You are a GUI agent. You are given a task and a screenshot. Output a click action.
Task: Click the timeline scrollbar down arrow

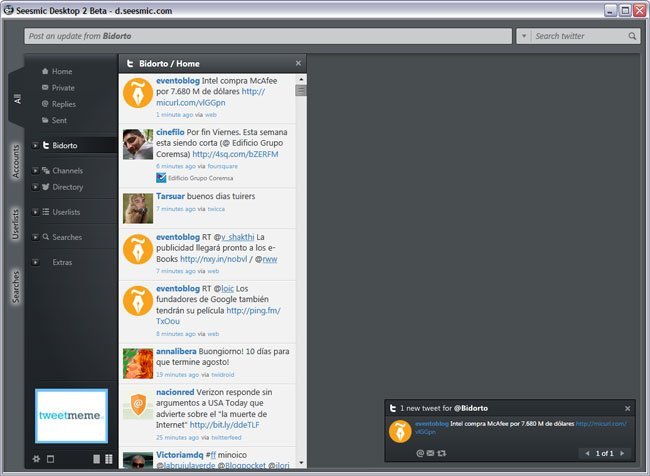[x=301, y=462]
